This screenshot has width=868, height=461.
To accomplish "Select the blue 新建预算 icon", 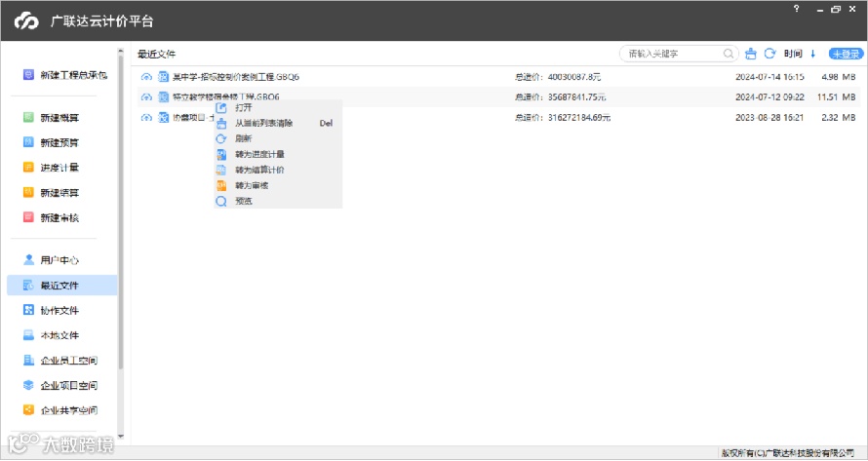I will coord(28,142).
